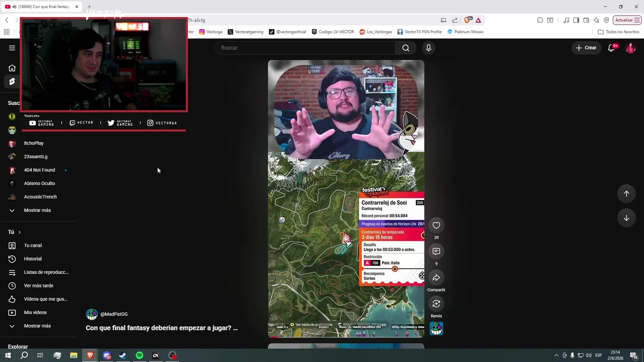Open File Explorer from the taskbar

73,355
